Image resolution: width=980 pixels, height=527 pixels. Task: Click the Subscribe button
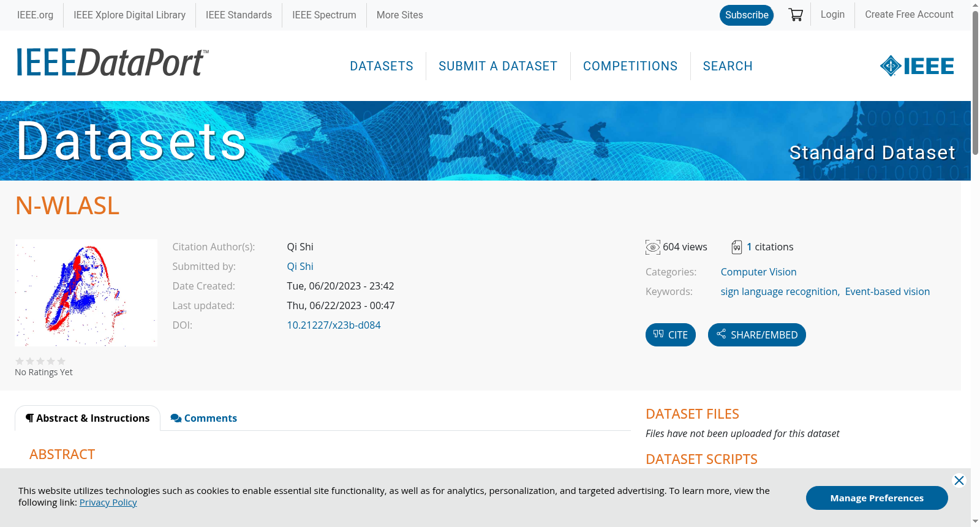[x=747, y=15]
